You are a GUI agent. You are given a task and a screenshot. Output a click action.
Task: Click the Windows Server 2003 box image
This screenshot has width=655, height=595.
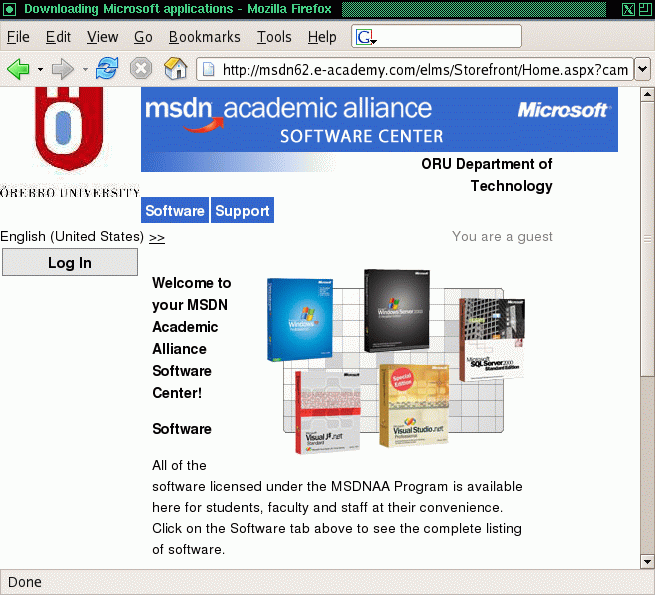click(x=396, y=310)
